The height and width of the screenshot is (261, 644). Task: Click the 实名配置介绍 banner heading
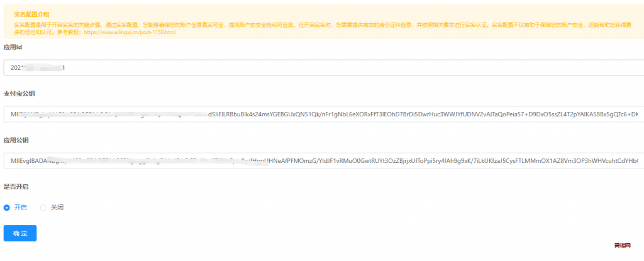[31, 13]
